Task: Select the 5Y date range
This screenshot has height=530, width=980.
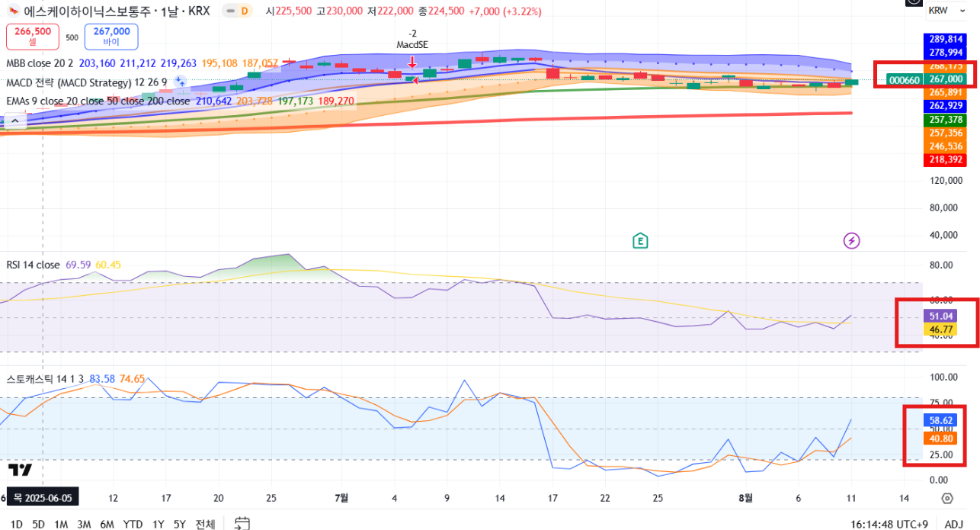Action: [180, 524]
